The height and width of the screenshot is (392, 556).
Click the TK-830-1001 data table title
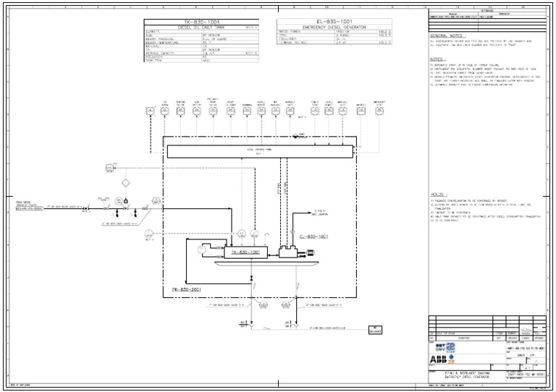201,22
